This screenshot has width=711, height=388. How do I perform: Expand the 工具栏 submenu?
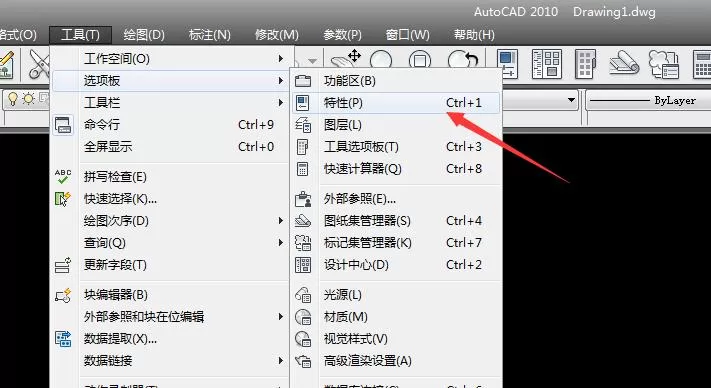[x=170, y=103]
